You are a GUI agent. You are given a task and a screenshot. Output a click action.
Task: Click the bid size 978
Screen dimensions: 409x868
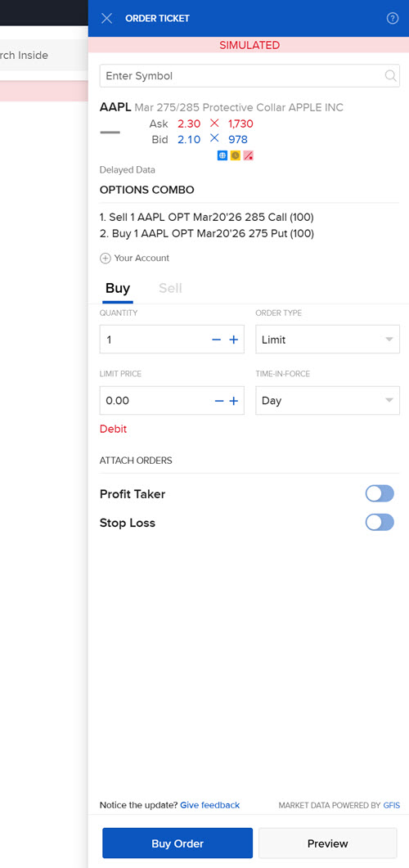(238, 140)
